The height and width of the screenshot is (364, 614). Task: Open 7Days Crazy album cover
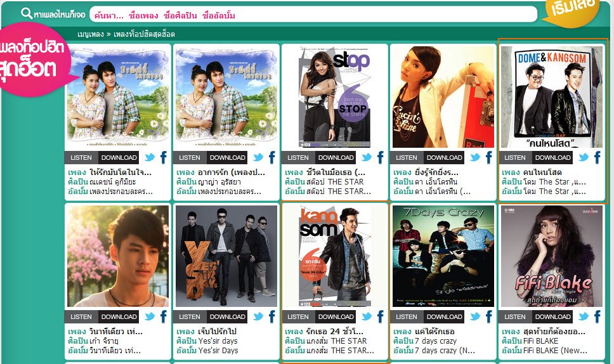tap(443, 256)
